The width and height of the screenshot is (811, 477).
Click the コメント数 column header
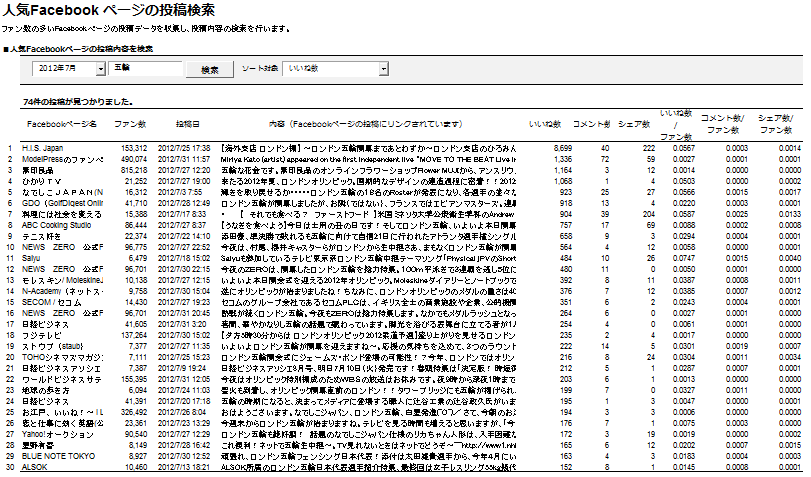point(591,124)
